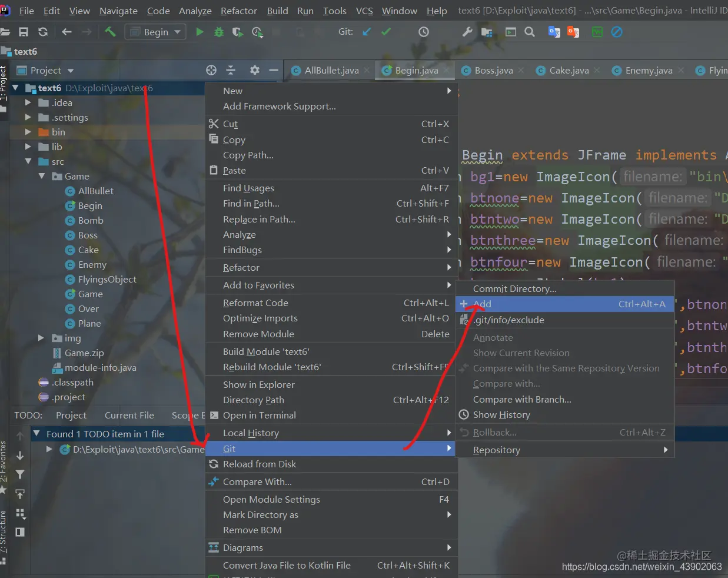Screen dimensions: 728x578
Task: Toggle the TODO preview panel icon
Action: (20, 532)
